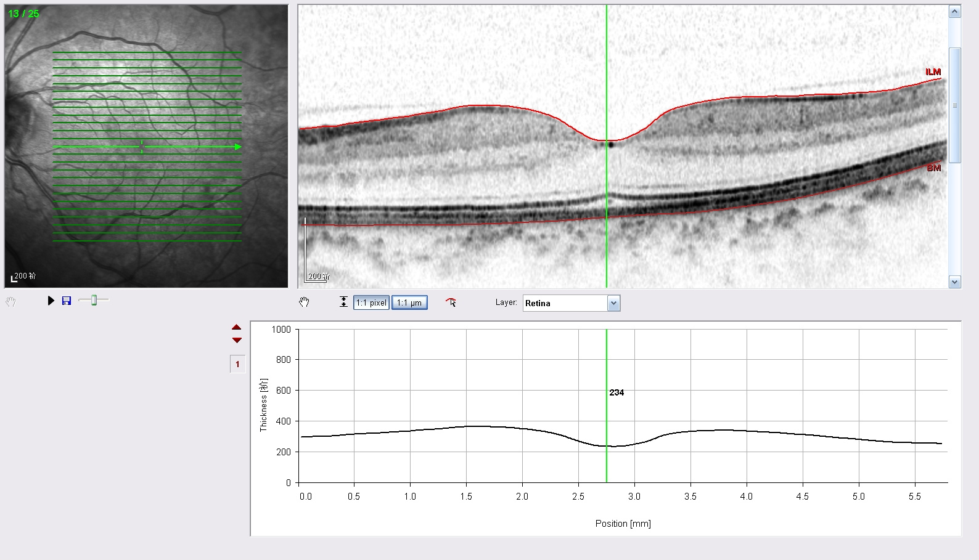Click the red down triangle beside thickness graph
Screen dimensions: 979x560
(x=237, y=340)
